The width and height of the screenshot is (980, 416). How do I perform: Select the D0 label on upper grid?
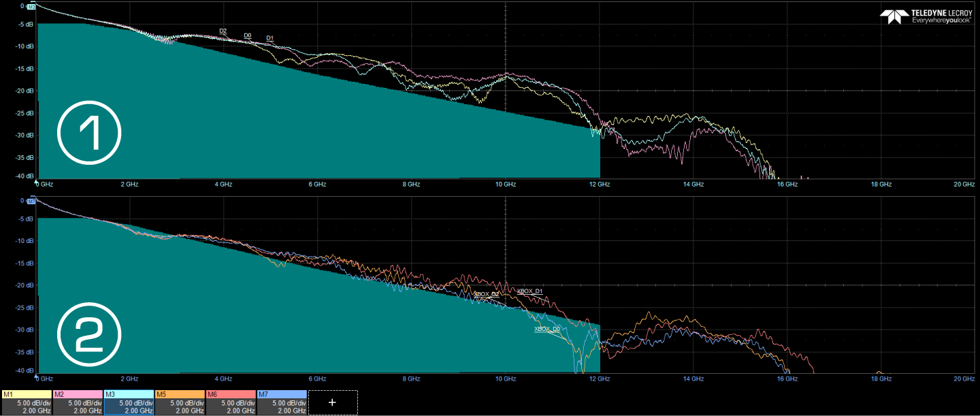tap(248, 35)
